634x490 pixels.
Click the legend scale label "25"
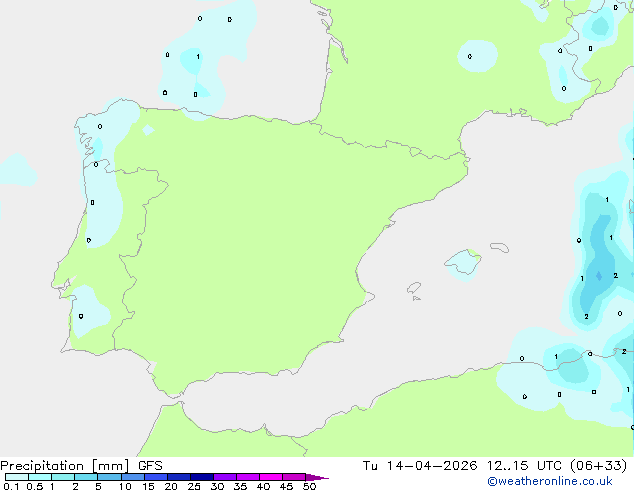(x=194, y=486)
